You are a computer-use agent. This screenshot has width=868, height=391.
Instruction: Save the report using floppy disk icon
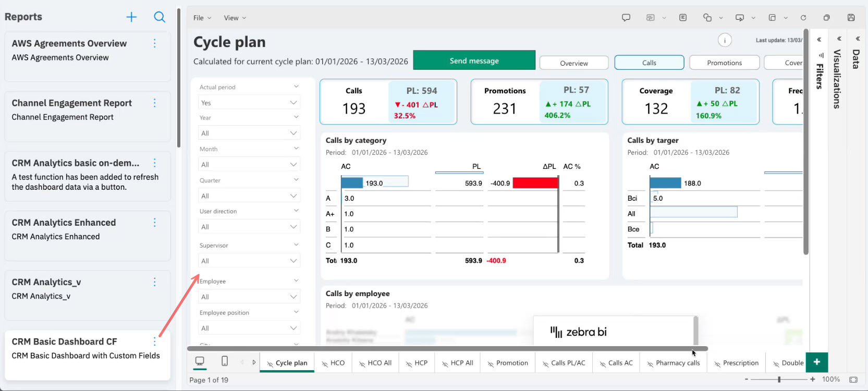pyautogui.click(x=851, y=18)
